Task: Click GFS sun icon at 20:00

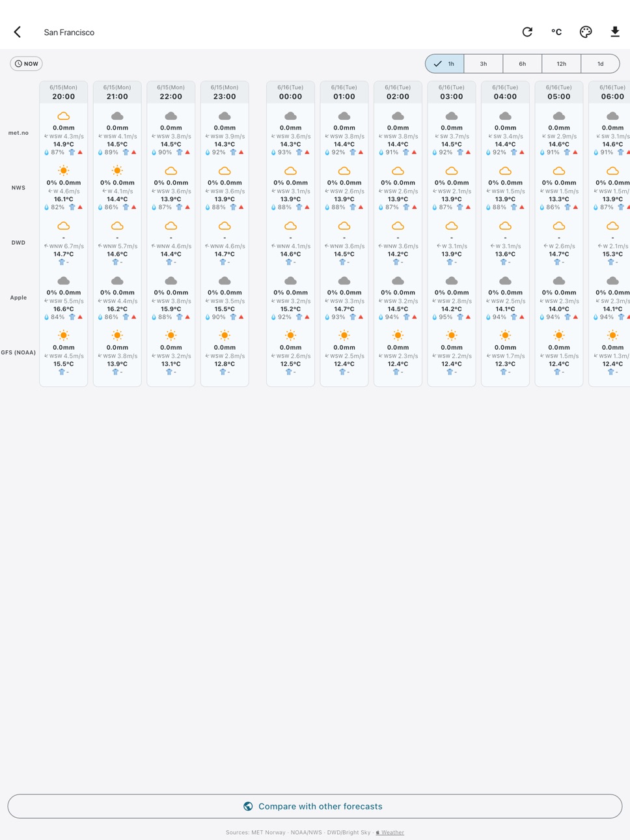Action: tap(64, 335)
